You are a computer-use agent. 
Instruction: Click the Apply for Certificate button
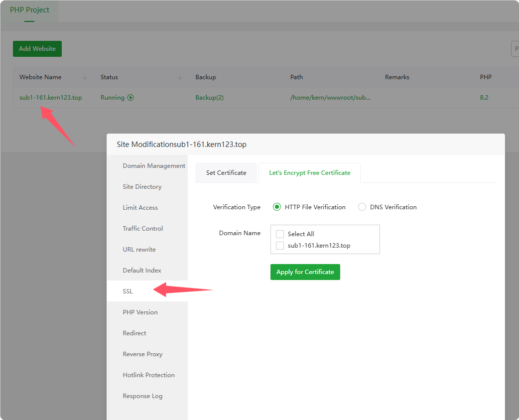click(305, 272)
